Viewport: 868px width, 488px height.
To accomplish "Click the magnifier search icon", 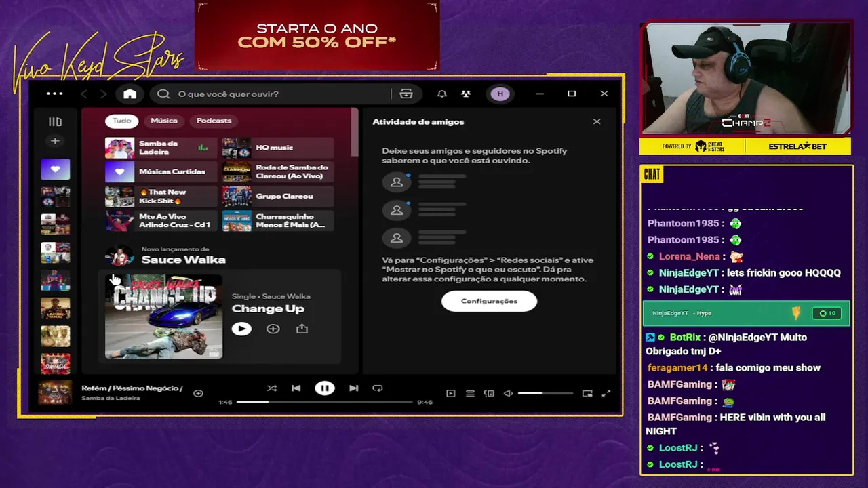I will tap(163, 94).
